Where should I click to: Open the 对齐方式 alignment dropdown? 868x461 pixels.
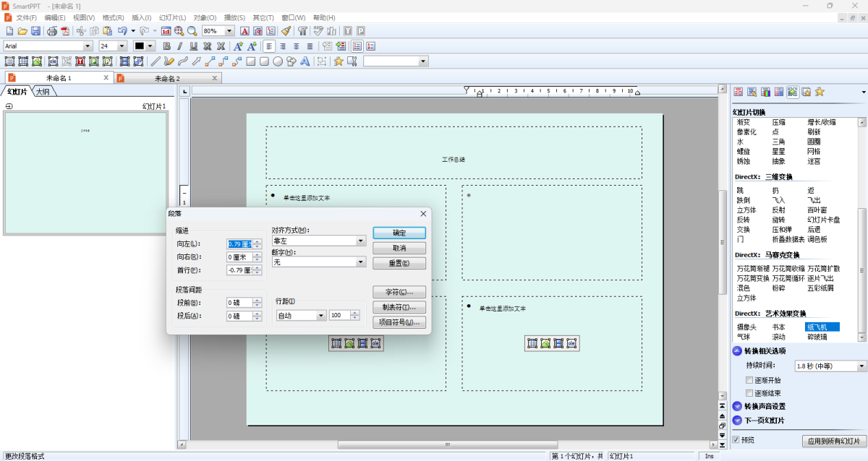pos(318,240)
